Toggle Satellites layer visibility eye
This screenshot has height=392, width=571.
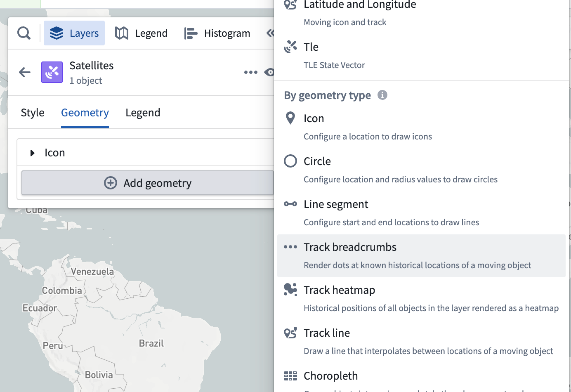click(269, 72)
